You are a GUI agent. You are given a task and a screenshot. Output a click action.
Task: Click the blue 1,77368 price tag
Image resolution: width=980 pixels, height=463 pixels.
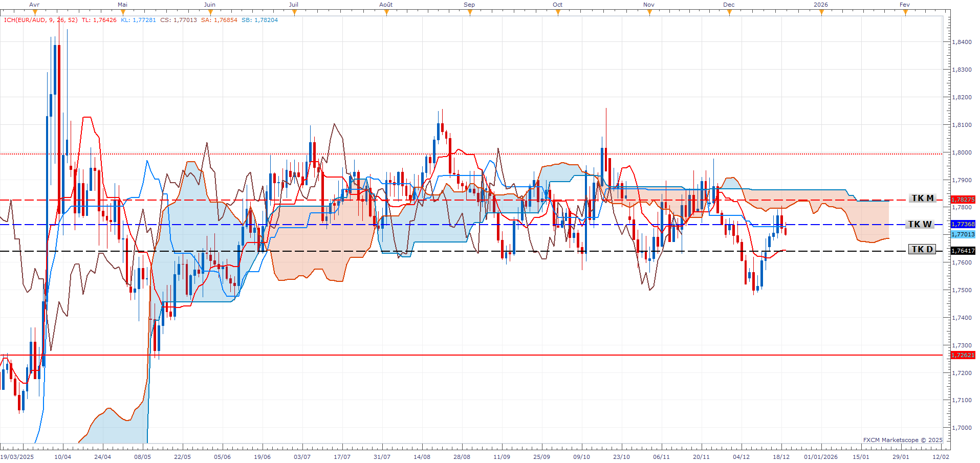tap(963, 225)
